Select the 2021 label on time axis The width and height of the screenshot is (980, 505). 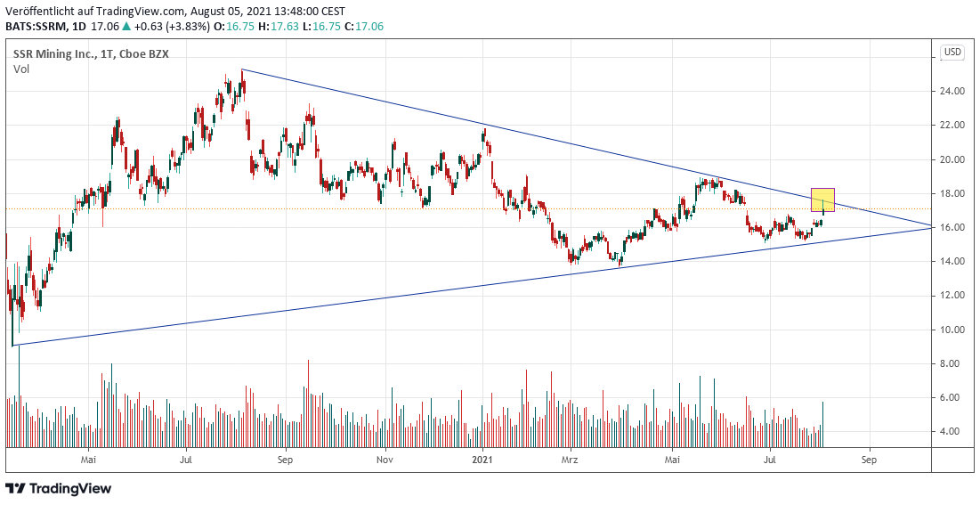[482, 460]
